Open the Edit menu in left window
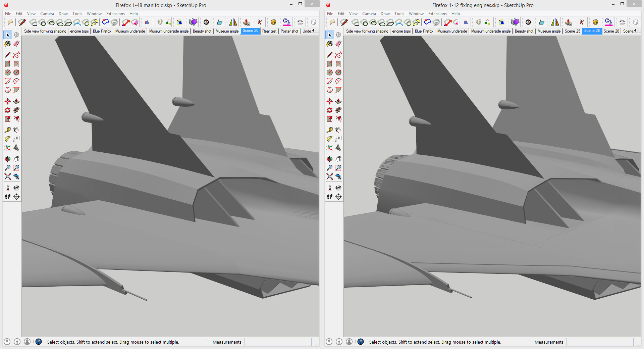 [19, 14]
